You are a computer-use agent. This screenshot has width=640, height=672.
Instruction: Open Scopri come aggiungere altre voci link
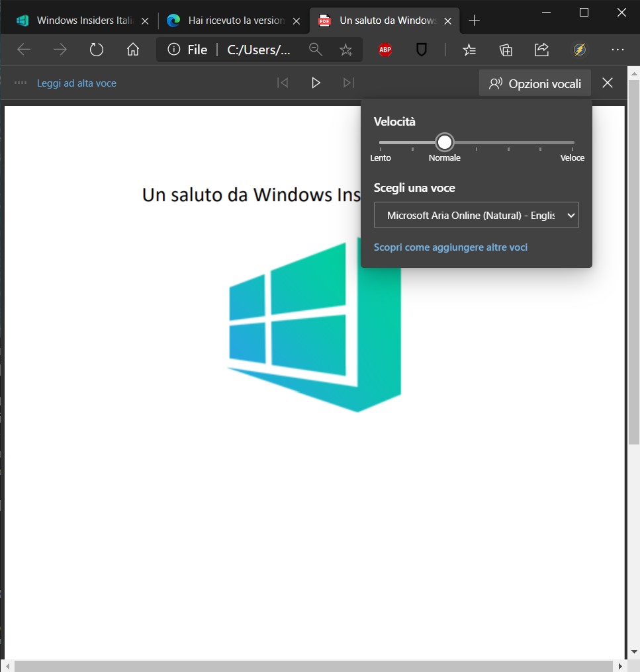[451, 247]
